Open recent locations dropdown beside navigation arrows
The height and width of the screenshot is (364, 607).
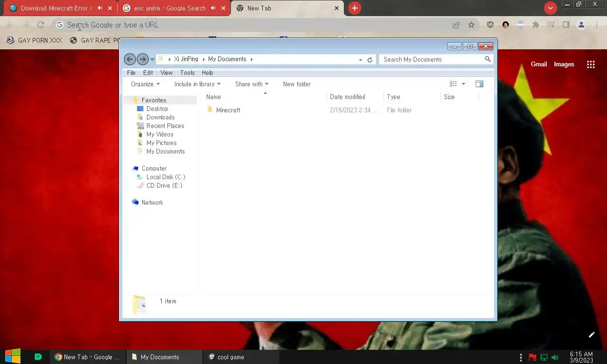click(x=152, y=59)
